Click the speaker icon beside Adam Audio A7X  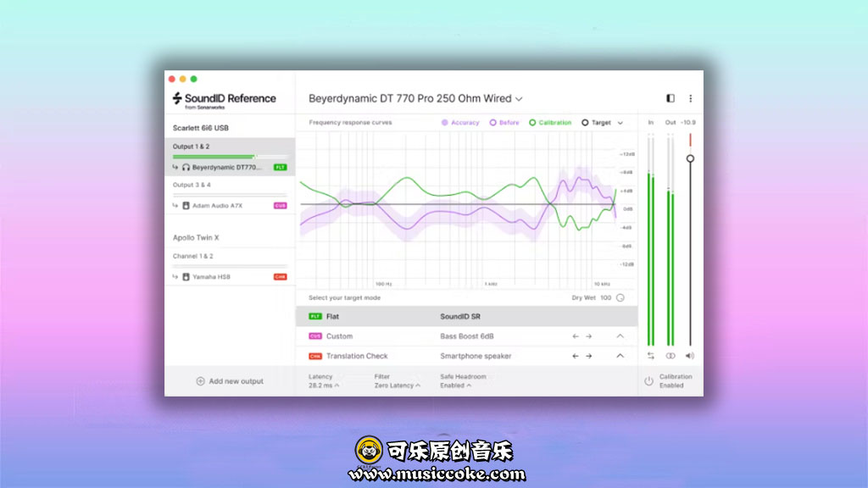(x=186, y=205)
